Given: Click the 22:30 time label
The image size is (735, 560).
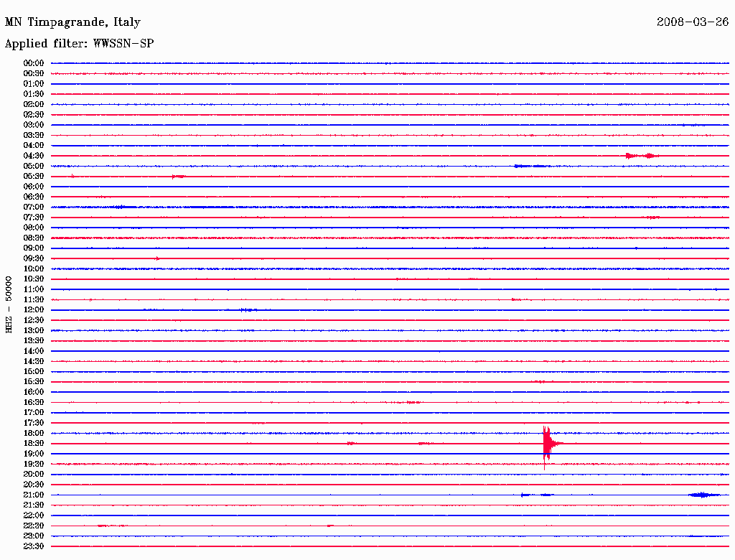Looking at the screenshot, I should (x=34, y=526).
